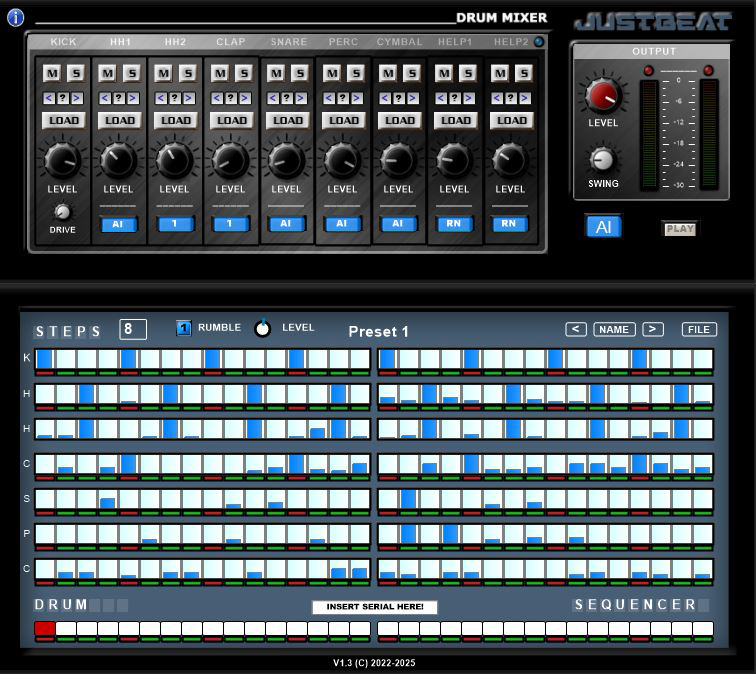Click the CYMBAL level knob
Viewport: 756px width, 674px height.
398,161
